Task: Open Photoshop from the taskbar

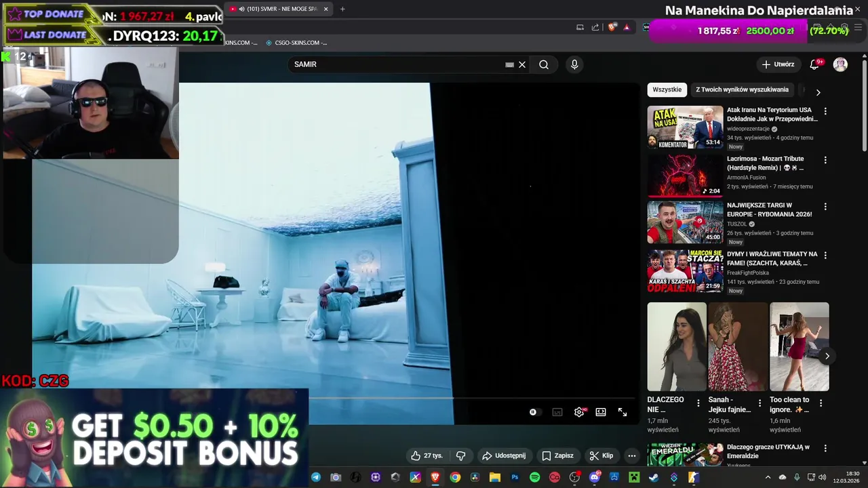Action: click(515, 477)
